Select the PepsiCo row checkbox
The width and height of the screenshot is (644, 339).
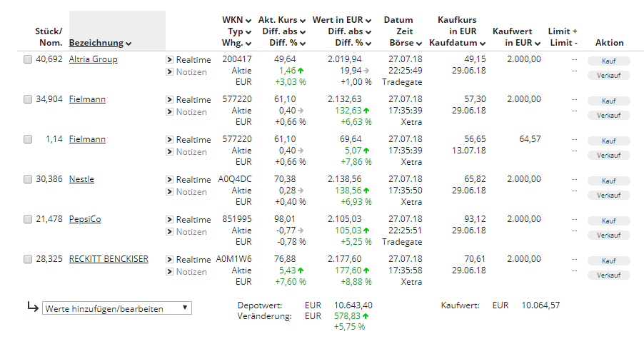tap(28, 219)
